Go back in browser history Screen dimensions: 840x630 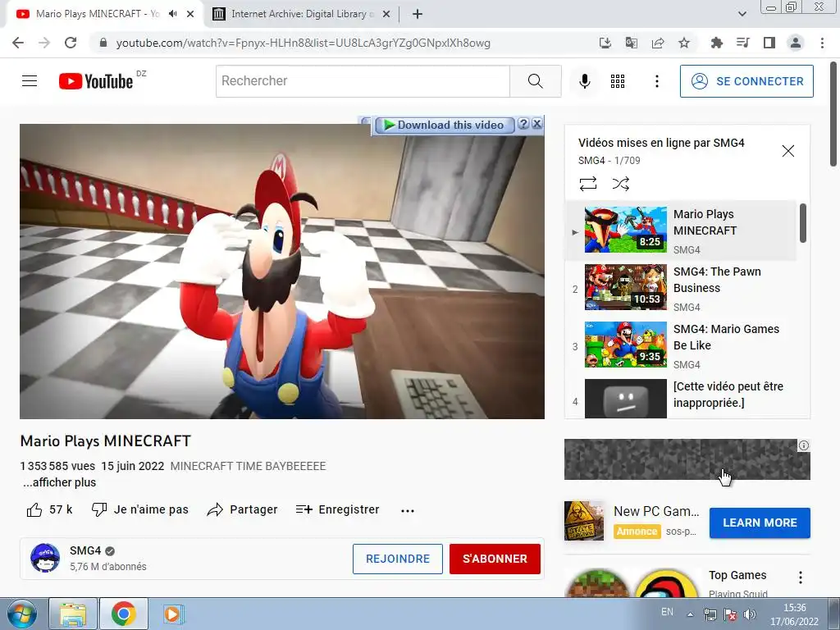coord(18,43)
